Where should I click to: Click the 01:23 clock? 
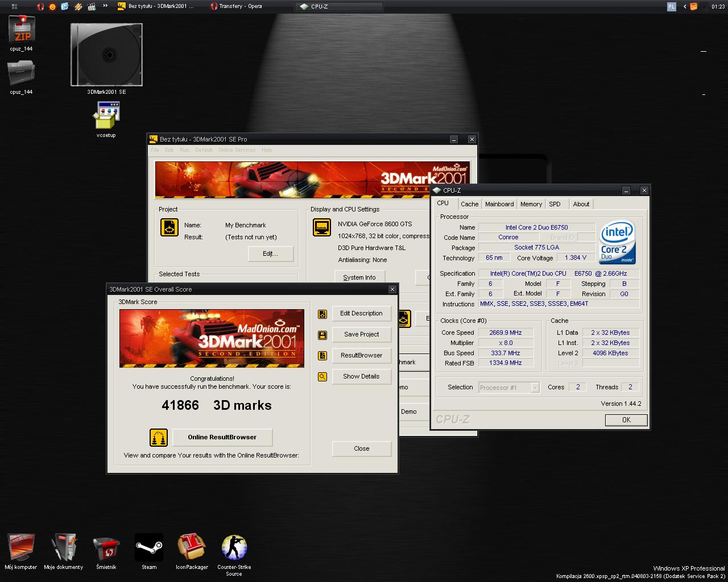718,6
